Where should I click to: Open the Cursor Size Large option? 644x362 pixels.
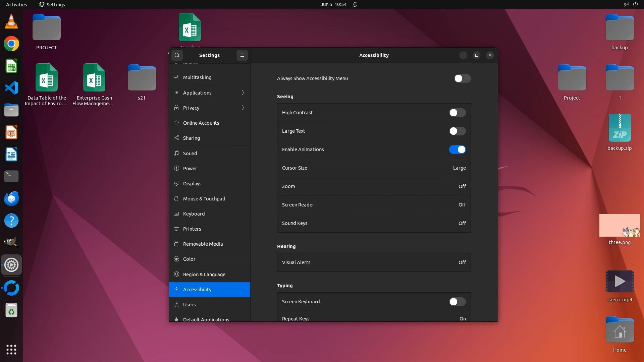pyautogui.click(x=459, y=168)
